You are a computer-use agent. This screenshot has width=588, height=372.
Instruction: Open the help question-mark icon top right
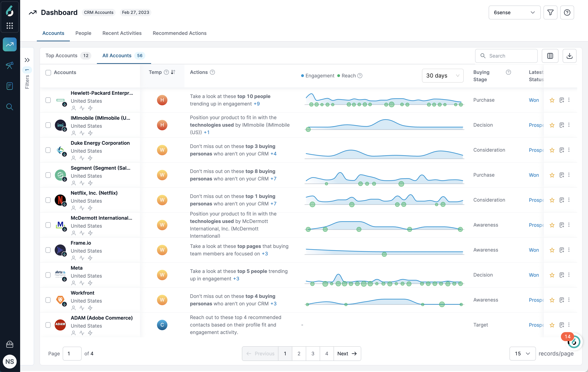coord(567,12)
